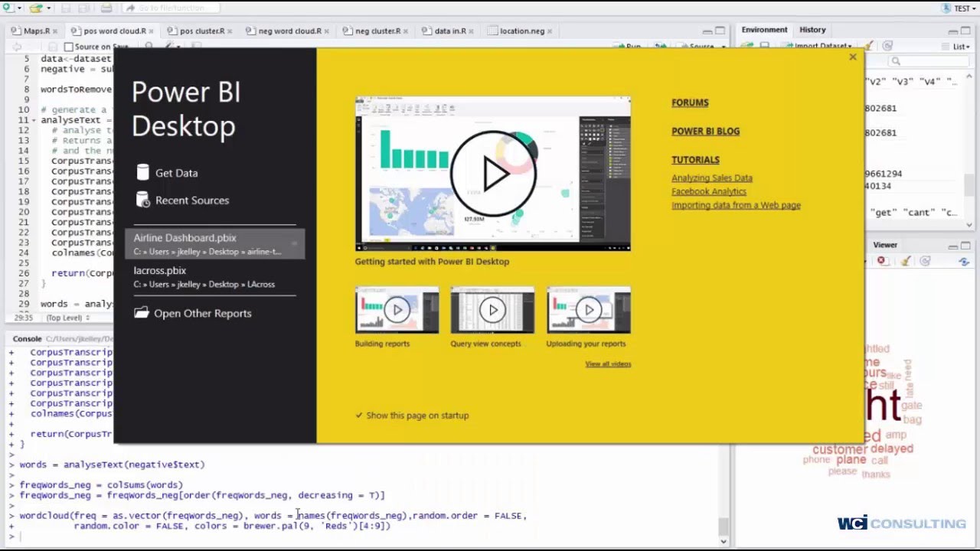This screenshot has height=551, width=980.
Task: Switch to the pos cluster.R tab
Action: [x=200, y=31]
